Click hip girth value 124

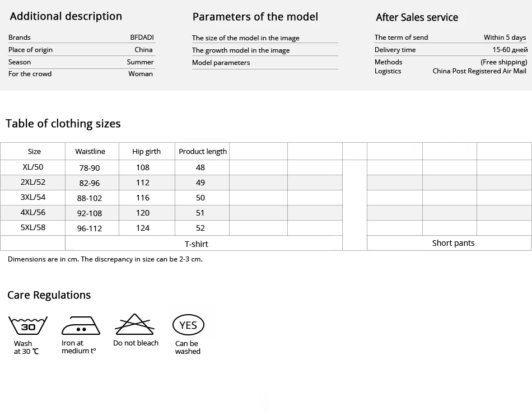tap(143, 228)
